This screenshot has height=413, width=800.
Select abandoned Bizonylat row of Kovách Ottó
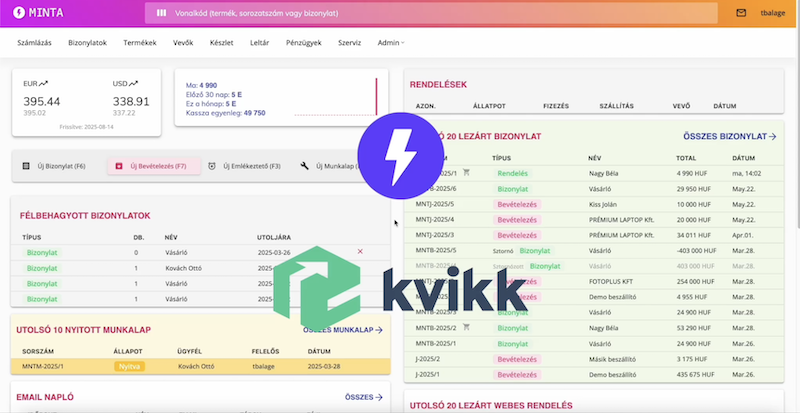[201, 268]
